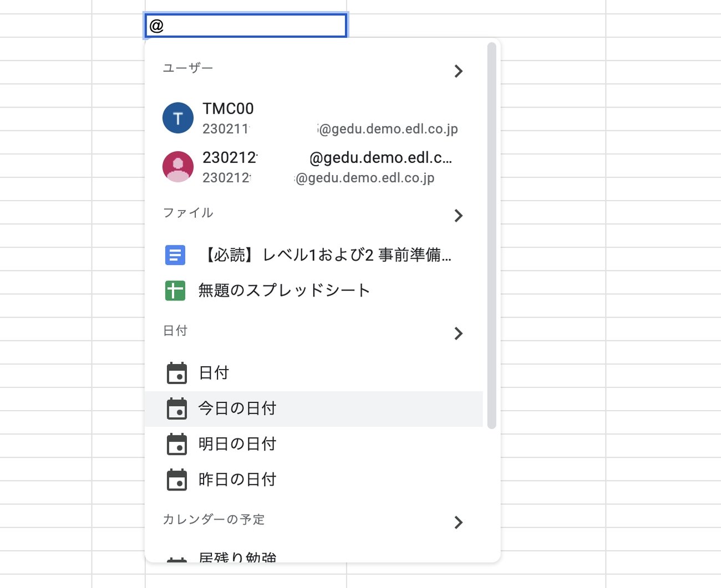Expand the 日付 section chevron
This screenshot has width=721, height=588.
[458, 333]
